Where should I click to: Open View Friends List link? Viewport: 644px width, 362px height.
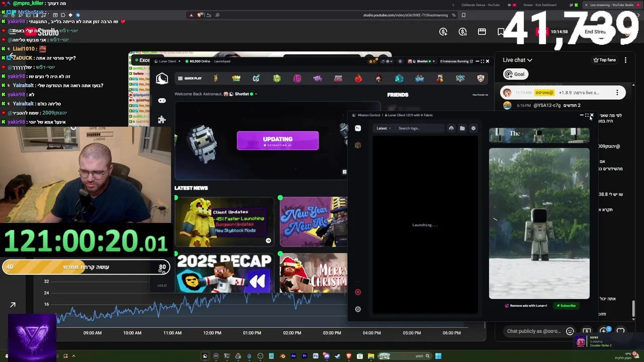click(480, 95)
